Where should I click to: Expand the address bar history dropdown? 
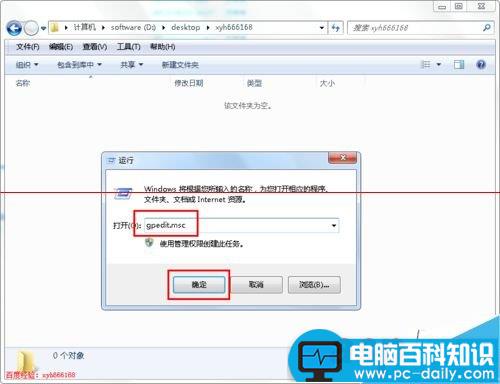tap(322, 28)
